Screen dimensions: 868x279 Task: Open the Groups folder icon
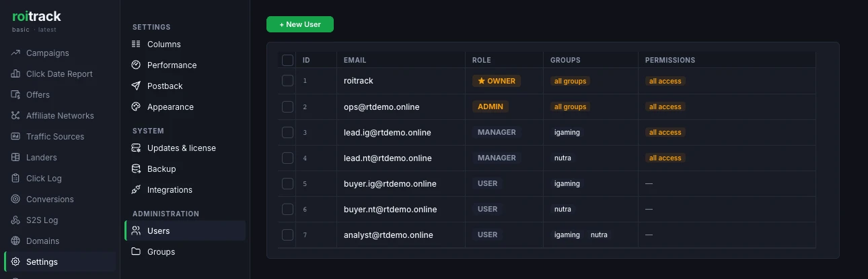[136, 252]
